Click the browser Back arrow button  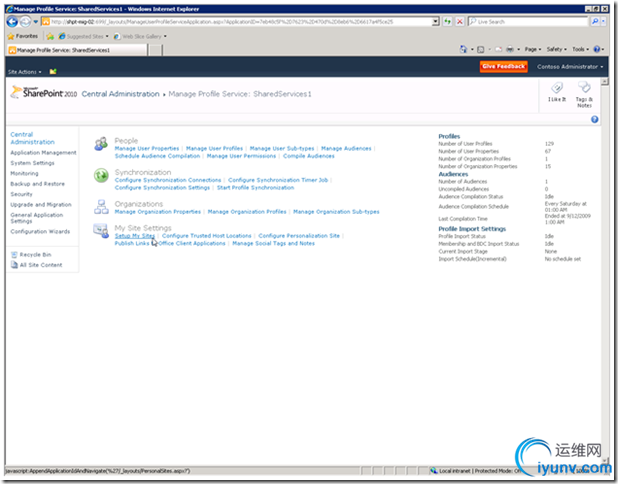(12, 22)
